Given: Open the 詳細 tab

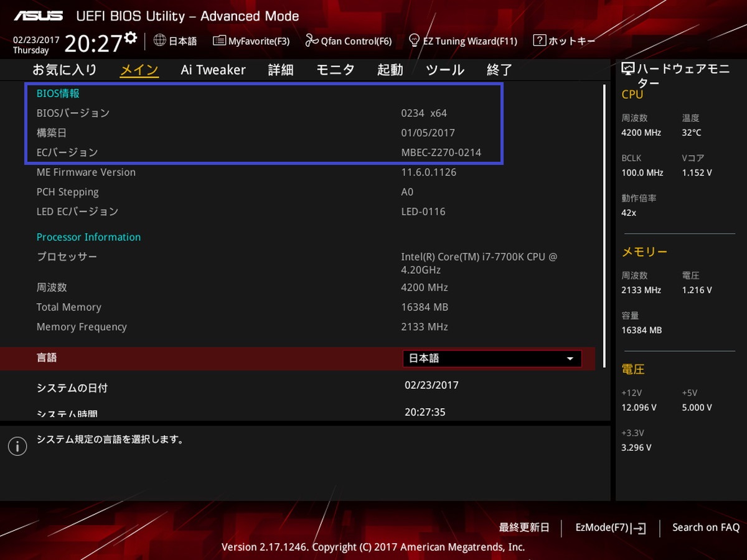Looking at the screenshot, I should 281,70.
